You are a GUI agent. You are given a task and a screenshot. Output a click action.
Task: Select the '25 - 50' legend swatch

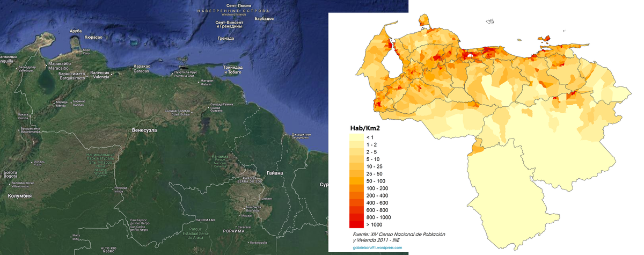(x=356, y=174)
